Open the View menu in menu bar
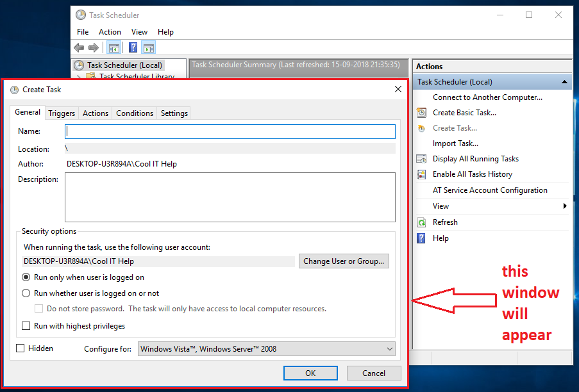 (x=139, y=32)
